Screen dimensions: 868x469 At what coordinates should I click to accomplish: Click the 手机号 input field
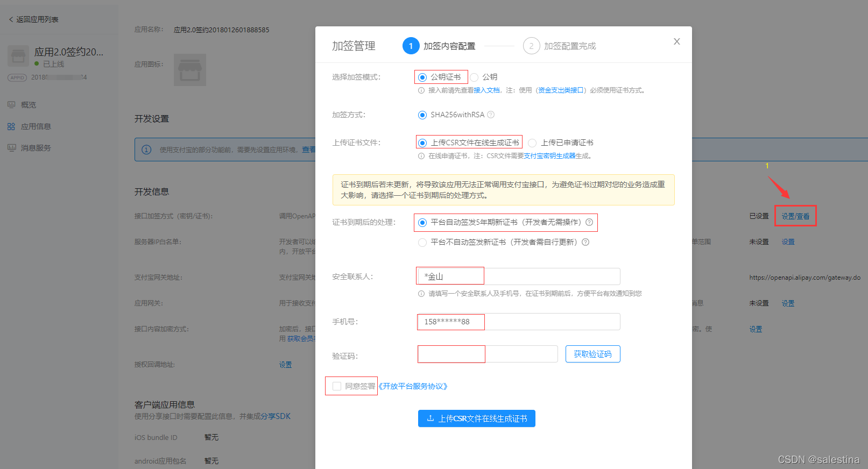coord(519,322)
